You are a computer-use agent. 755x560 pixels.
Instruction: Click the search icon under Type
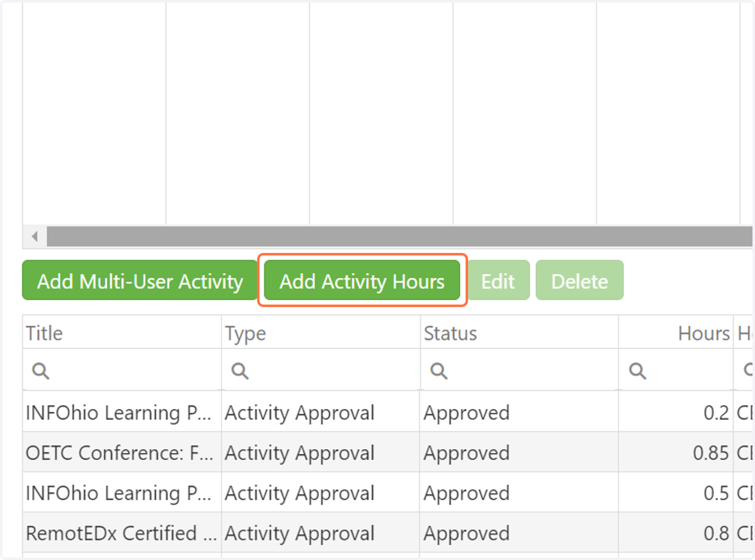pyautogui.click(x=239, y=371)
